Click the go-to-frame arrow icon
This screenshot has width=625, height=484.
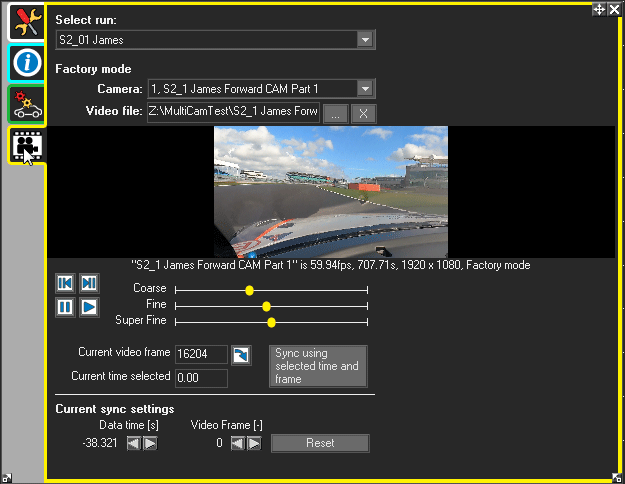(x=241, y=354)
